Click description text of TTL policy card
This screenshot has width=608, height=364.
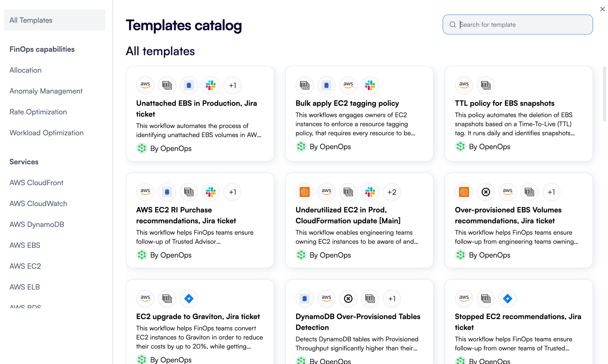click(x=515, y=124)
